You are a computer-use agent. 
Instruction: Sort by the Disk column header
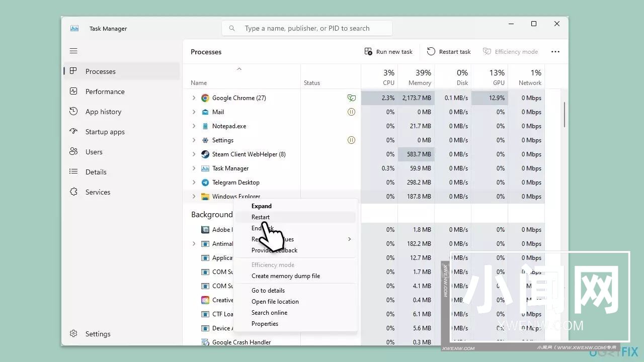click(x=453, y=76)
